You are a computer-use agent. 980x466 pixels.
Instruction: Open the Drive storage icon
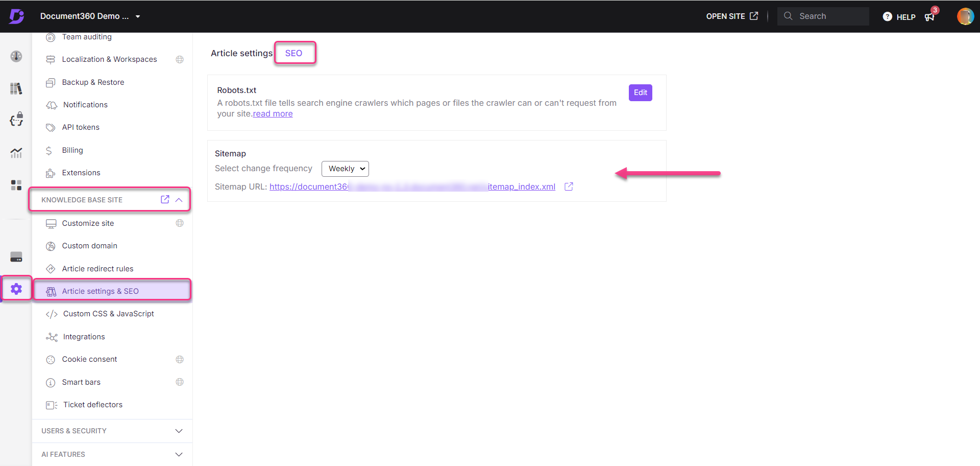16,257
